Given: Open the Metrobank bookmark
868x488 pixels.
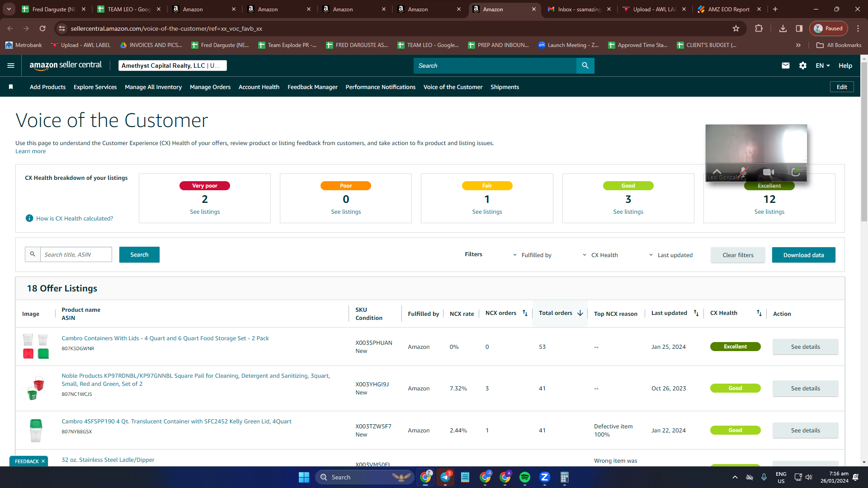Looking at the screenshot, I should coord(24,45).
